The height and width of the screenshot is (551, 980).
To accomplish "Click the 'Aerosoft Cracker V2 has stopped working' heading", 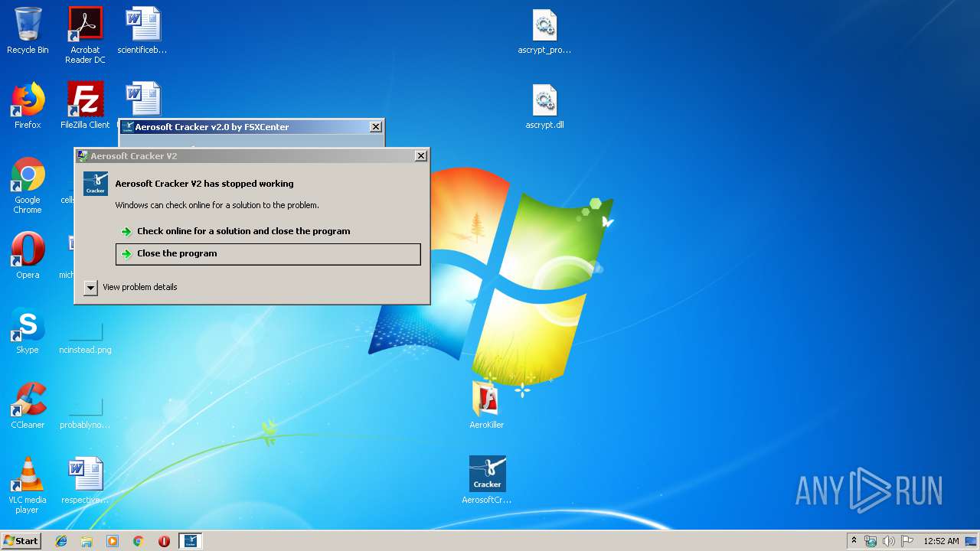I will [204, 184].
